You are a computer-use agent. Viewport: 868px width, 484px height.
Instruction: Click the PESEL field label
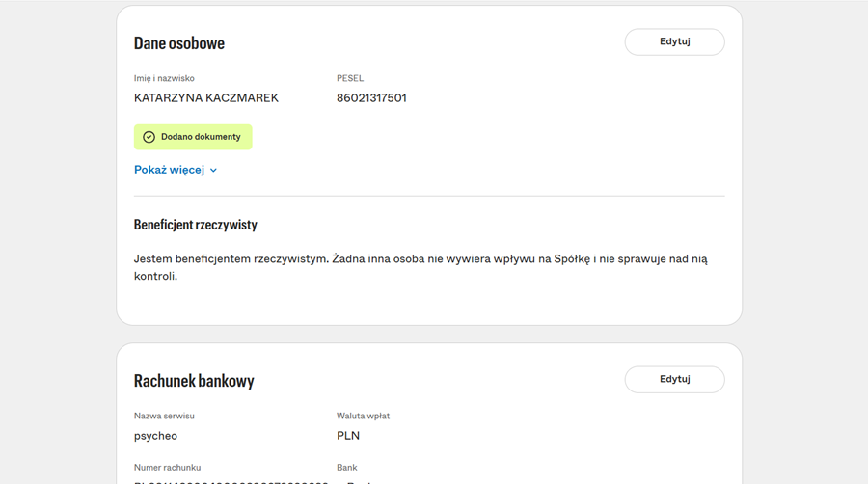350,78
